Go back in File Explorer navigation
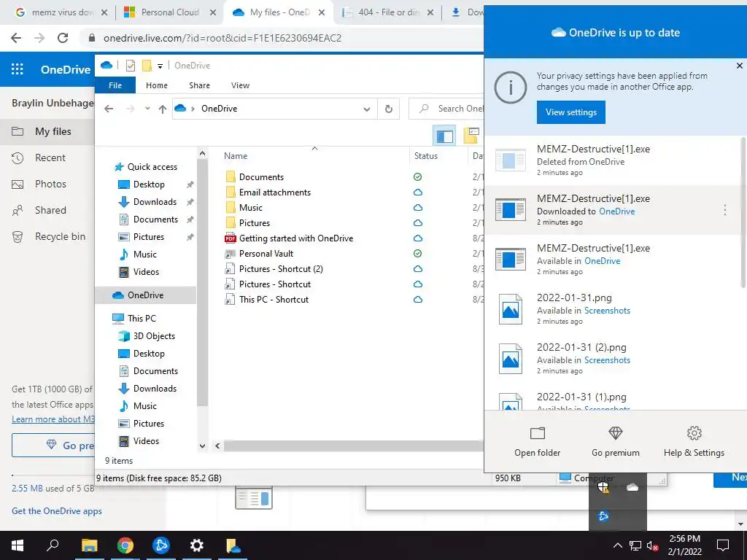Viewport: 747px width, 560px height. coord(109,109)
